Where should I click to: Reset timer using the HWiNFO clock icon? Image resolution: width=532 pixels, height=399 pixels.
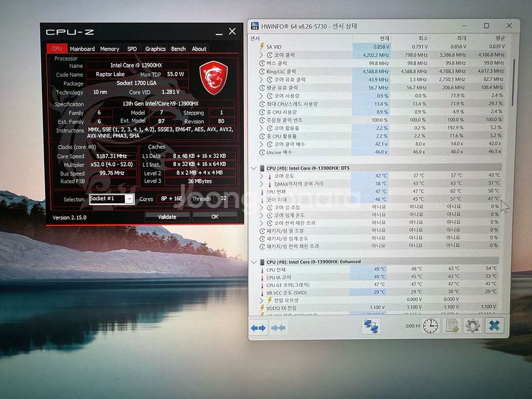click(x=430, y=326)
